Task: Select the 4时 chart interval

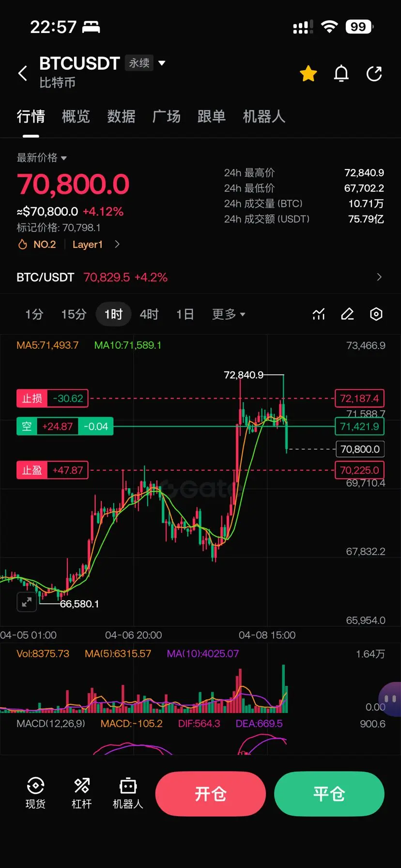Action: pos(149,314)
